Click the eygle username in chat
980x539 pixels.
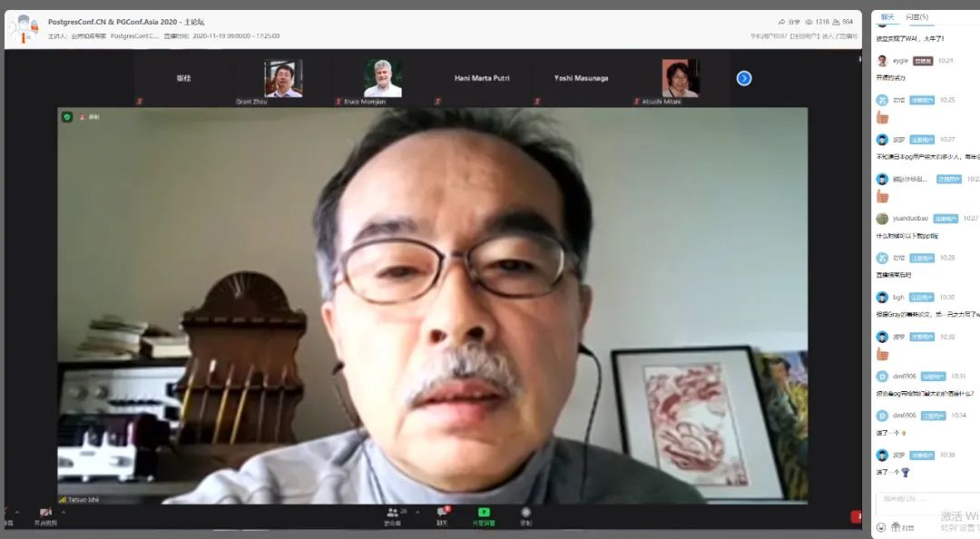tap(900, 61)
